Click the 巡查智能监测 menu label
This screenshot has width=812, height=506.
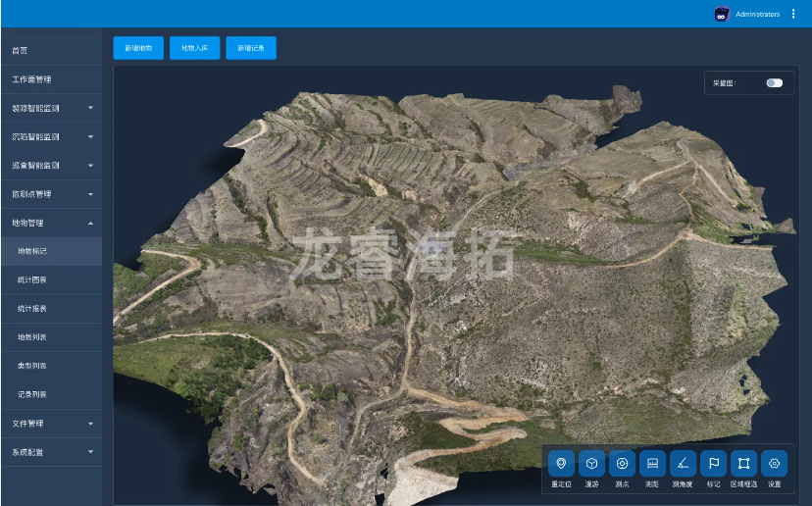point(35,165)
